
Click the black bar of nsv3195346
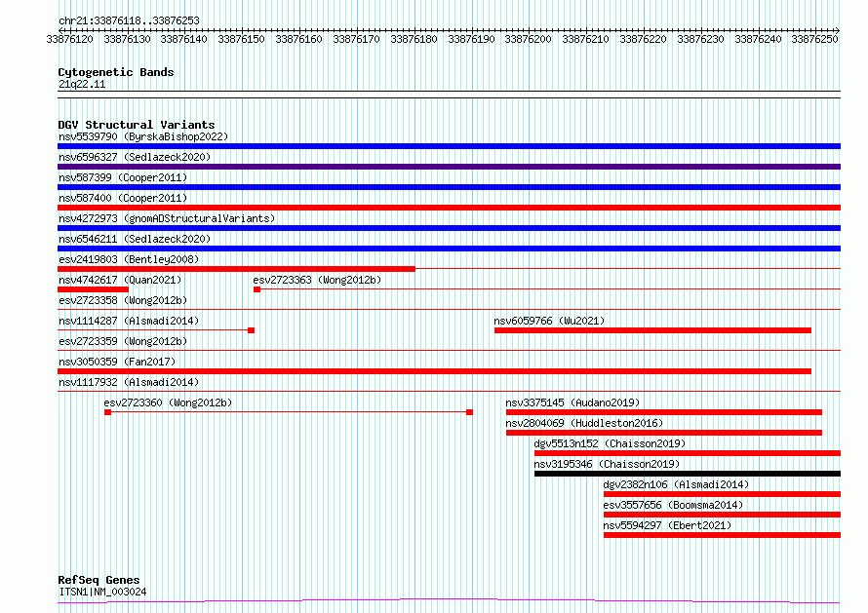(x=688, y=474)
